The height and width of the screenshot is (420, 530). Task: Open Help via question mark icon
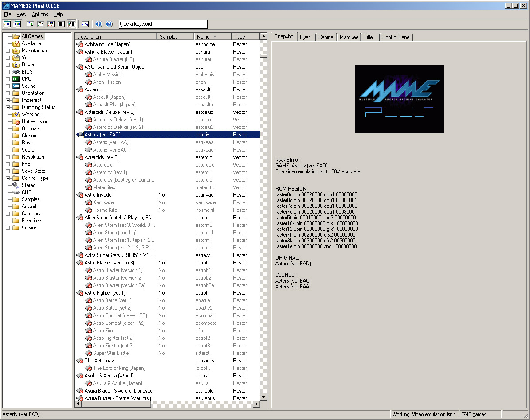tap(109, 24)
